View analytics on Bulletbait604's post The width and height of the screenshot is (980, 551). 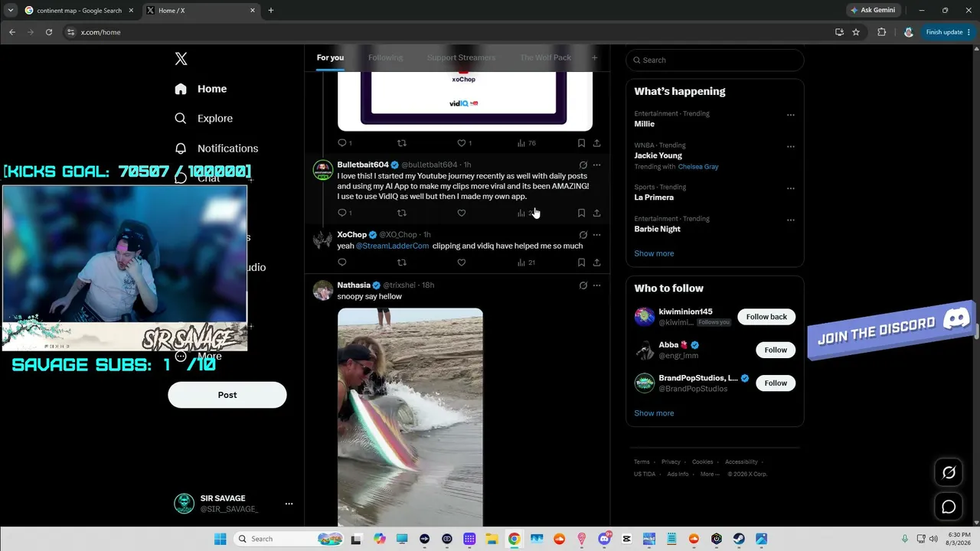(x=525, y=213)
